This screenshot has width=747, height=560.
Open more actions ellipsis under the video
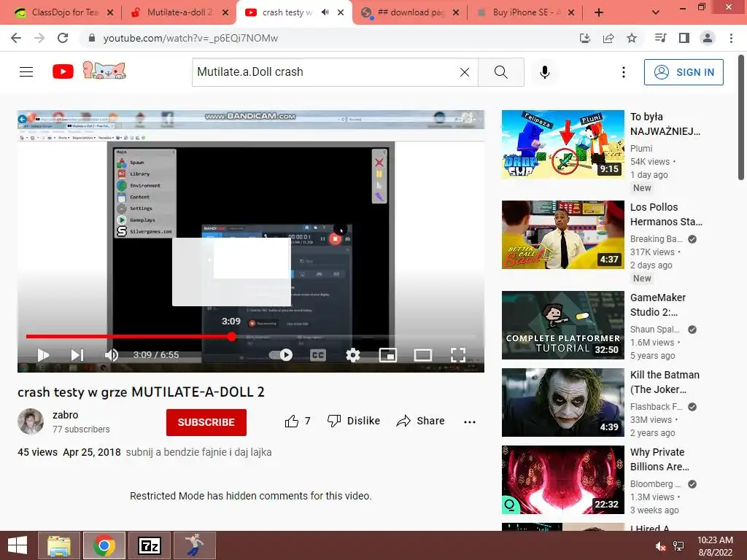pyautogui.click(x=470, y=421)
